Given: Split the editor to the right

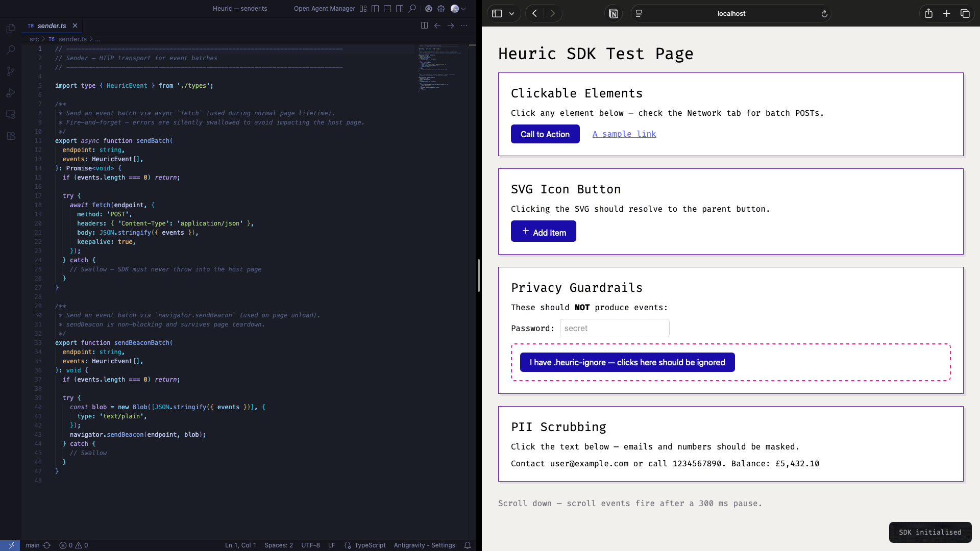Looking at the screenshot, I should [x=424, y=26].
